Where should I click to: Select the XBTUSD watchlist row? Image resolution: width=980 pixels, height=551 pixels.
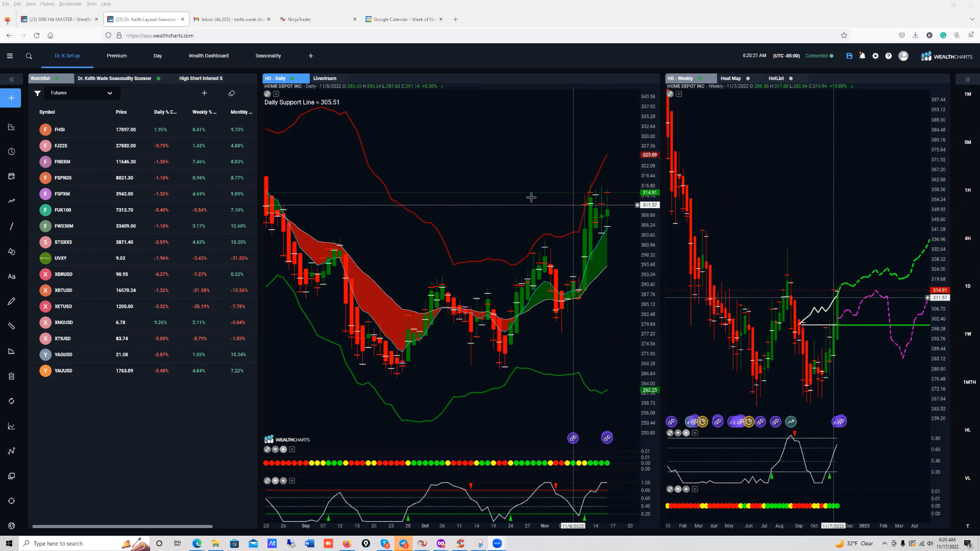(144, 290)
